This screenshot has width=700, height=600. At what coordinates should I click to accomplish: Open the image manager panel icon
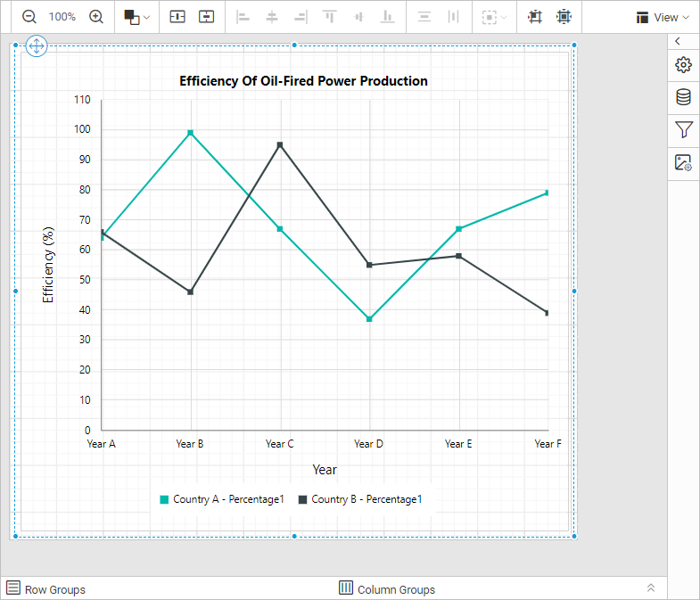(683, 162)
